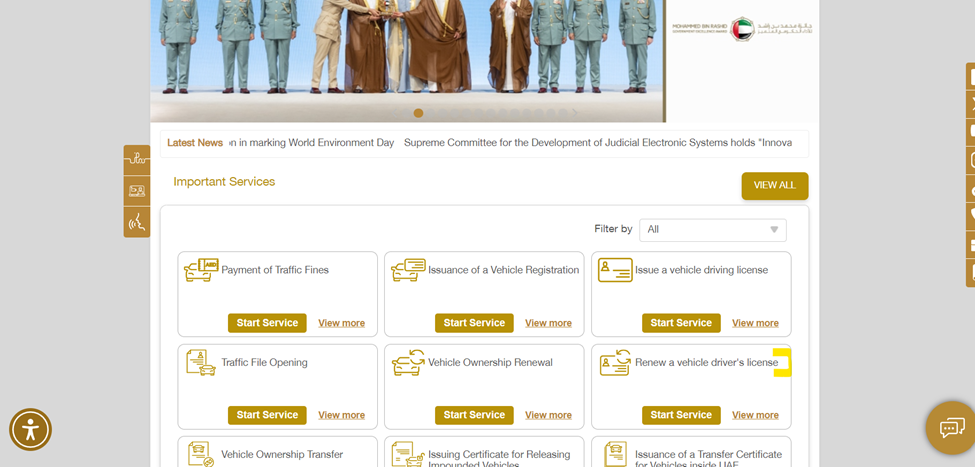975x467 pixels.
Task: Go to previous banner slide arrow
Action: [396, 113]
